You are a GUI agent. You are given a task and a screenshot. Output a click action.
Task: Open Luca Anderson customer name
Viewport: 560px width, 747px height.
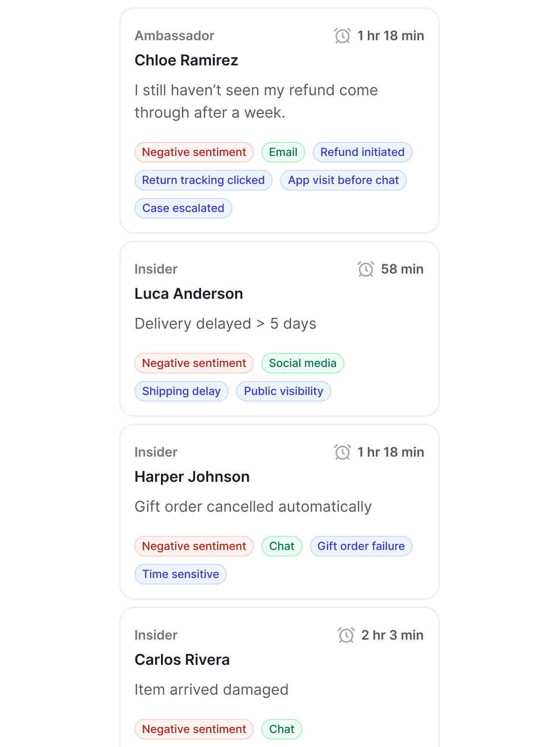(x=189, y=294)
